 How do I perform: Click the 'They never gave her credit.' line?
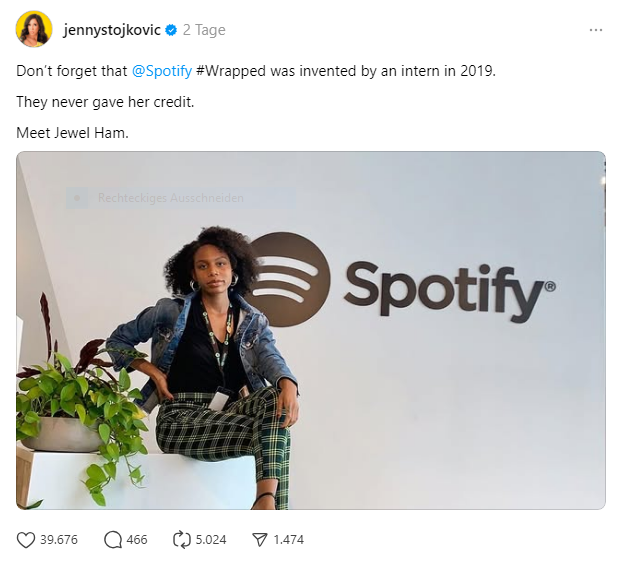point(105,102)
